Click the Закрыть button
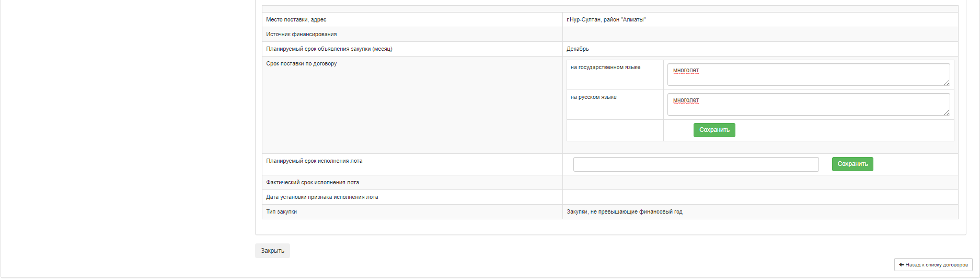The width and height of the screenshot is (980, 279). (272, 251)
